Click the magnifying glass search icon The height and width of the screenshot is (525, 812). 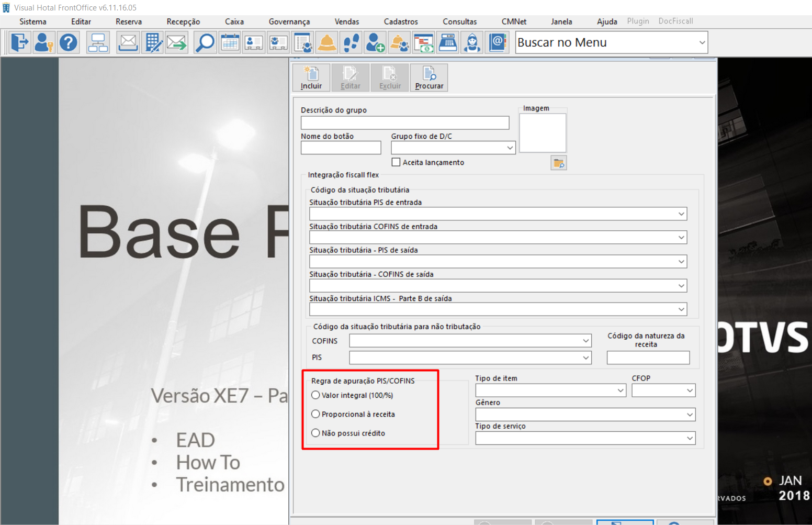coord(205,42)
